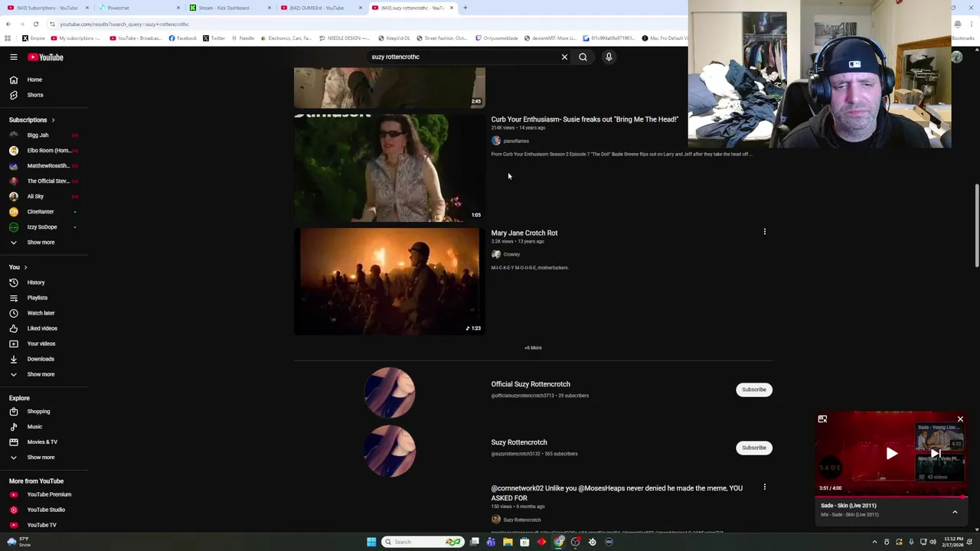Open the pianoflames channel link
This screenshot has width=980, height=551.
click(x=516, y=141)
